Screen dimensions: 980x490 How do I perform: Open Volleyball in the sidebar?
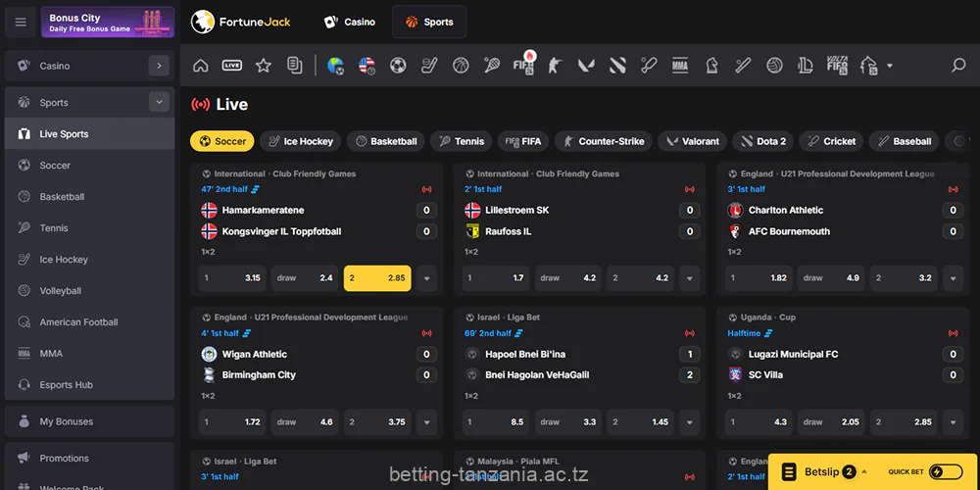[89, 291]
